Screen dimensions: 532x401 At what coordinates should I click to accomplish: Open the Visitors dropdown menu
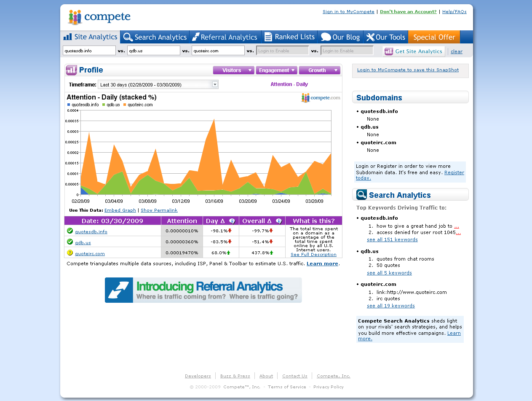pos(233,70)
